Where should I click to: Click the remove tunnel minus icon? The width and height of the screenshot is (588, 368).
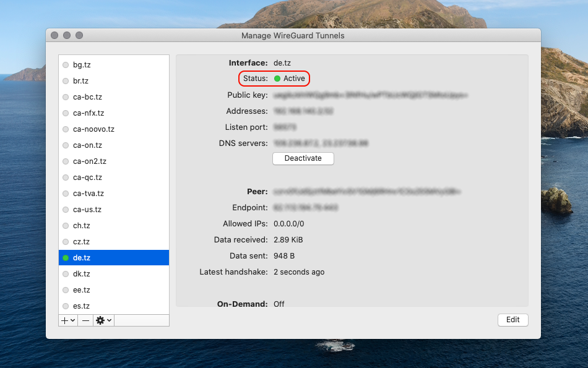(85, 320)
